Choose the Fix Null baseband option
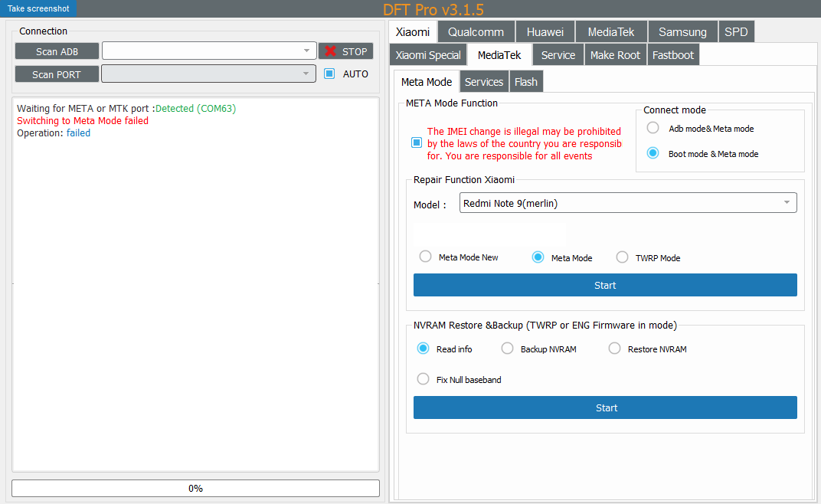This screenshot has width=821, height=504. [x=423, y=379]
